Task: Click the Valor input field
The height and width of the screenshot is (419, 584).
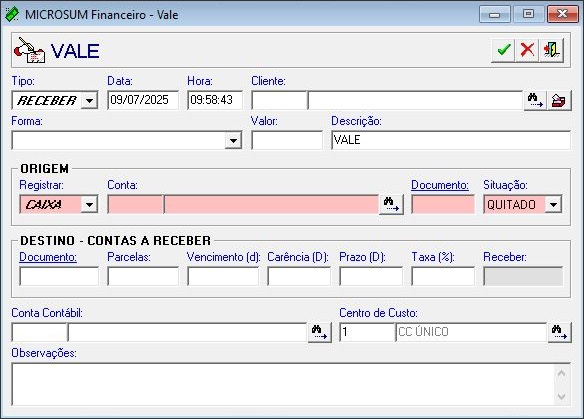Action: [287, 140]
